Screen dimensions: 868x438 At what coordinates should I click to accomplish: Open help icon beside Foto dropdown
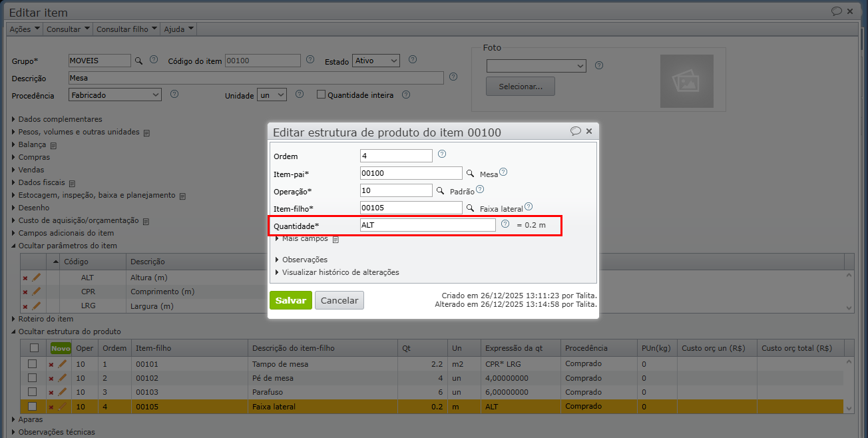point(598,65)
